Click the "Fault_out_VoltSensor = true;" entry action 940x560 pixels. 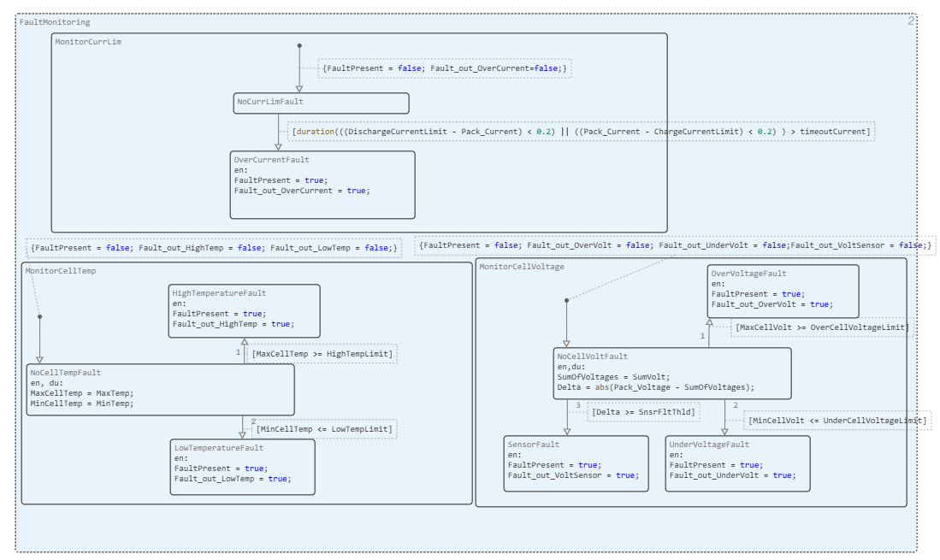(x=573, y=475)
